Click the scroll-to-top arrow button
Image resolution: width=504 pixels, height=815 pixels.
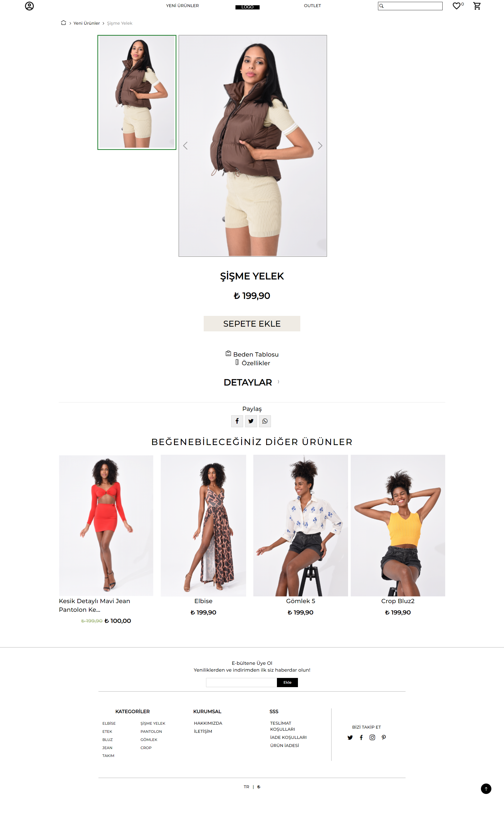click(x=486, y=789)
